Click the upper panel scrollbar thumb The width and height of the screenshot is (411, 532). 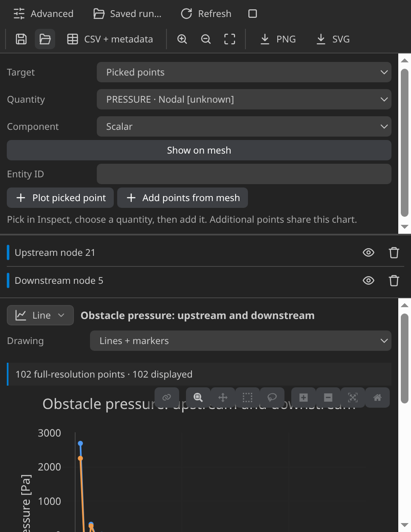(x=405, y=143)
